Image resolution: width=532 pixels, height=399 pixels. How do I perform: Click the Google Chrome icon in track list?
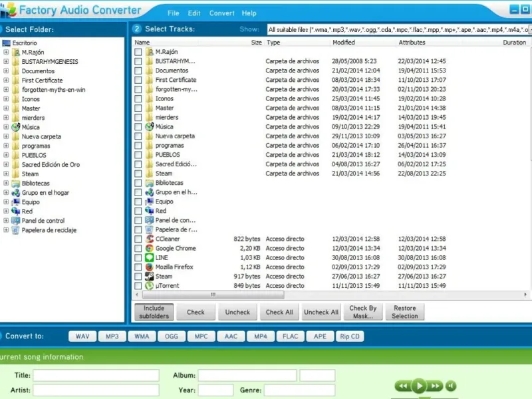[149, 248]
